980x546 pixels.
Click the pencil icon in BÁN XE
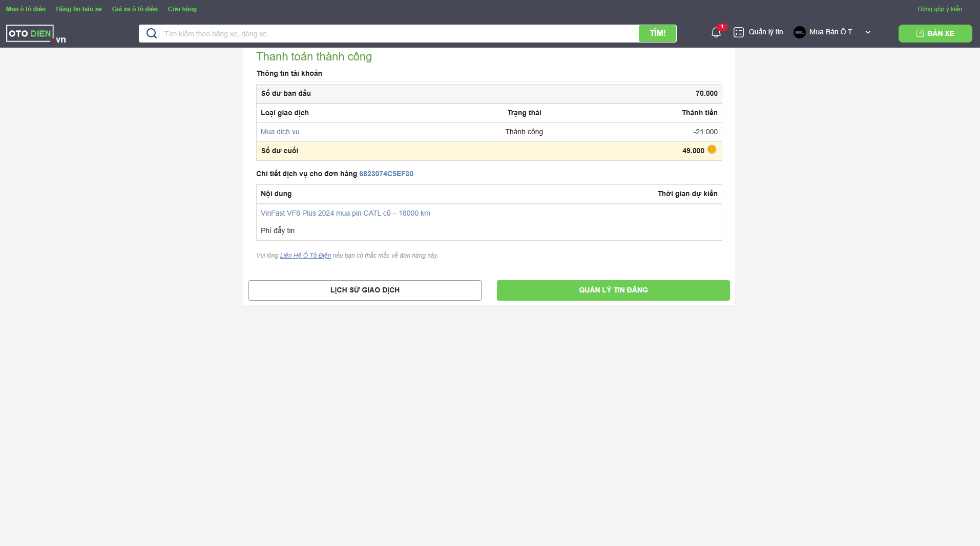pyautogui.click(x=920, y=33)
